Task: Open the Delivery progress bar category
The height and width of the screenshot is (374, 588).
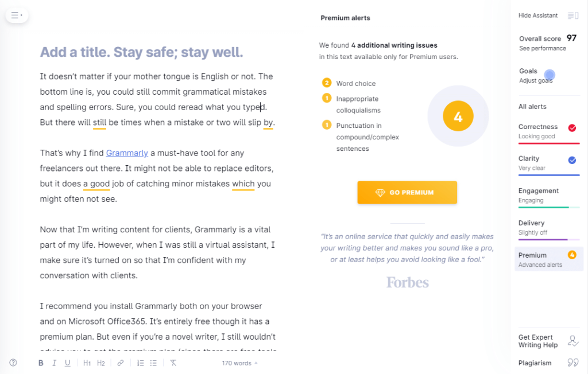Action: pyautogui.click(x=548, y=228)
